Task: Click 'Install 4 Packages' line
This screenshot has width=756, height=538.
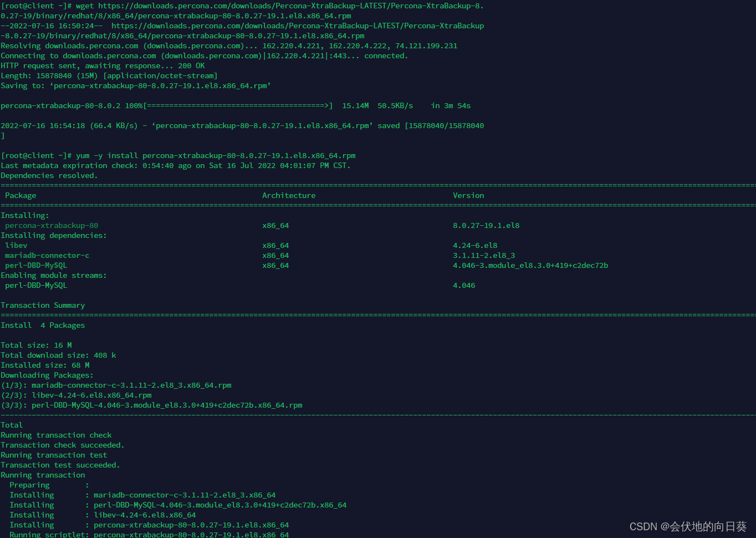Action: pos(43,326)
